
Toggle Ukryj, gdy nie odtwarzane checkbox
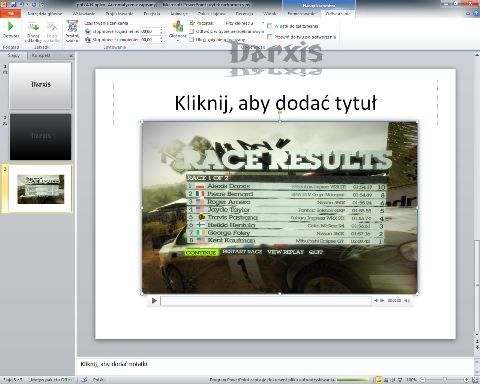click(191, 40)
